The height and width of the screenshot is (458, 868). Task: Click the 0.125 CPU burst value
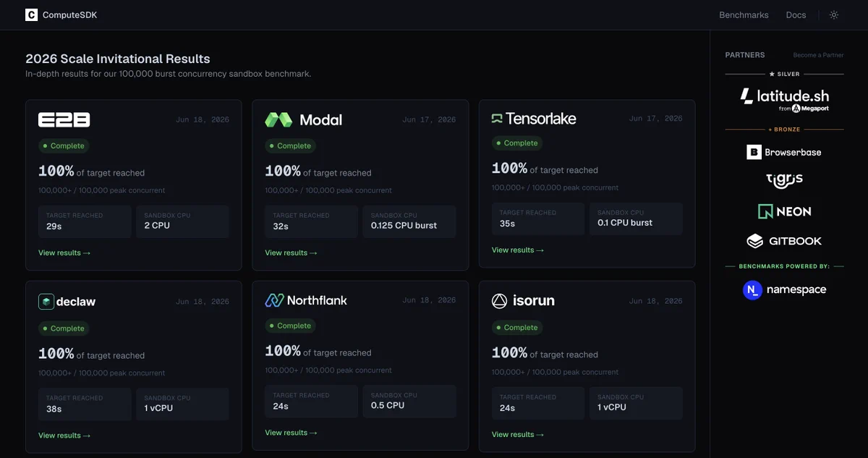[404, 226]
